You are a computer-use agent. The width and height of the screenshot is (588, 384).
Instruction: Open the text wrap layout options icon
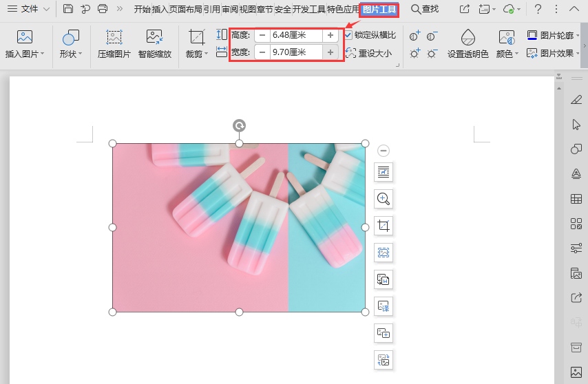(384, 172)
